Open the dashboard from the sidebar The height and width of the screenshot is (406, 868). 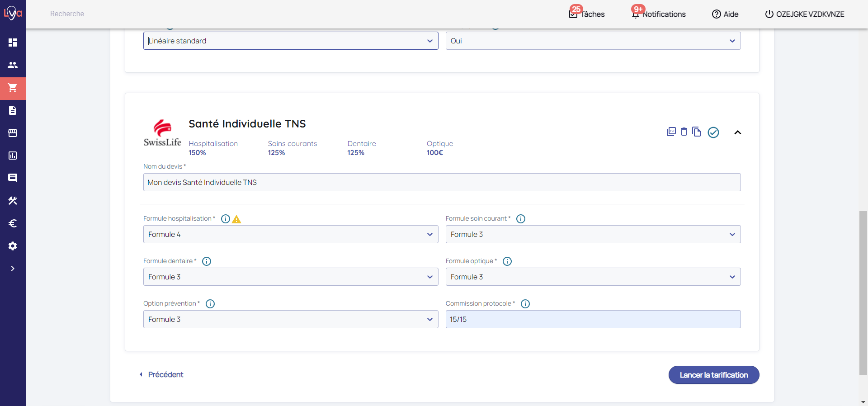(13, 42)
